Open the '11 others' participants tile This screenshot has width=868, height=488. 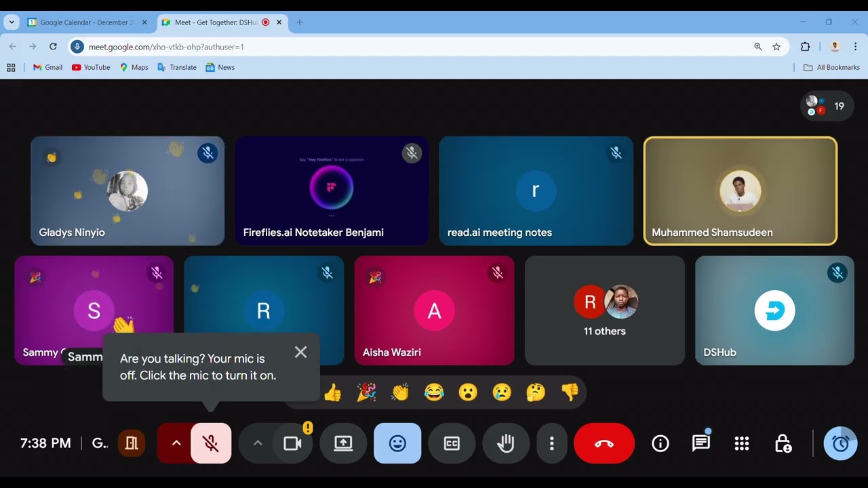coord(605,310)
